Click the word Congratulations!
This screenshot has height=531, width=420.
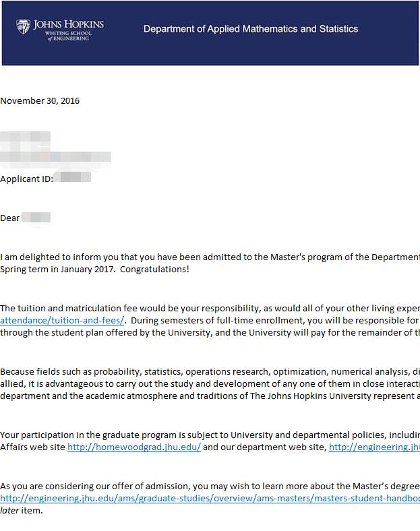point(154,270)
